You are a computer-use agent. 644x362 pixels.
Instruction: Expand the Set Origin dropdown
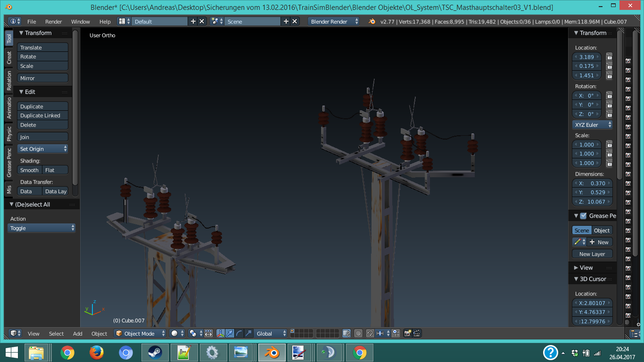point(43,149)
